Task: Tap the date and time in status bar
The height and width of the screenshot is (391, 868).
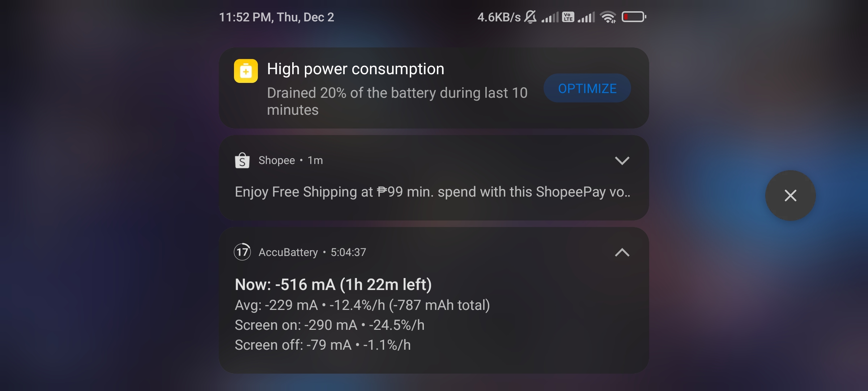Action: pyautogui.click(x=277, y=17)
